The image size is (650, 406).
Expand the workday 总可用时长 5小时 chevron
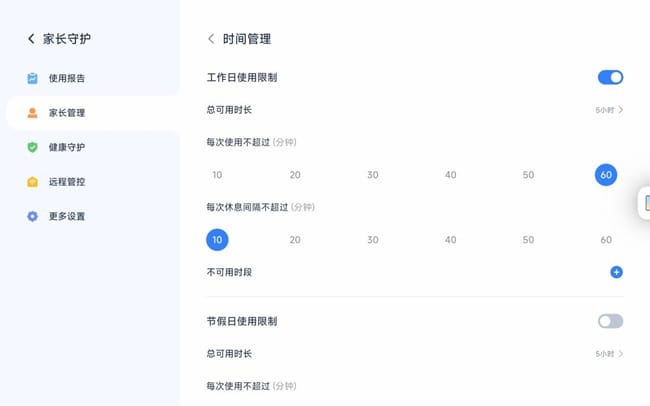(x=621, y=110)
